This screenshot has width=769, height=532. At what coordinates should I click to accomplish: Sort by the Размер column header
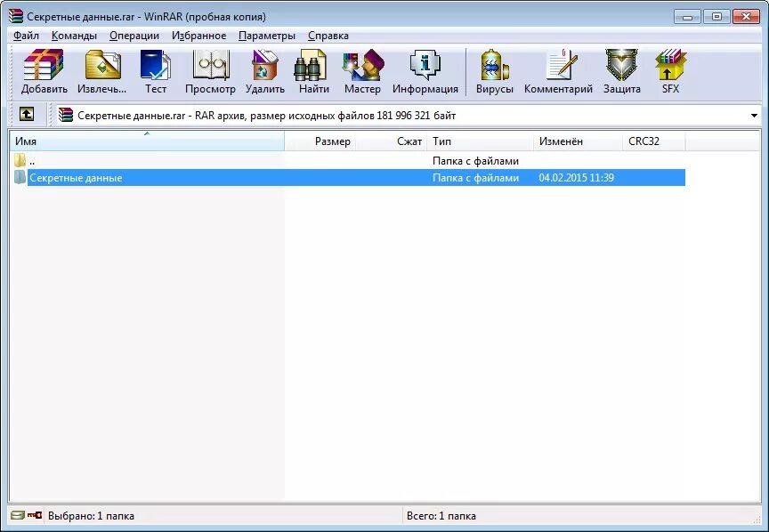click(x=320, y=141)
